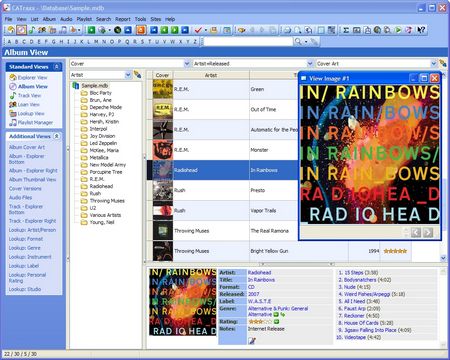Screen dimensions: 450x360
Task: Open Album Thumbnail View link
Action: point(32,179)
